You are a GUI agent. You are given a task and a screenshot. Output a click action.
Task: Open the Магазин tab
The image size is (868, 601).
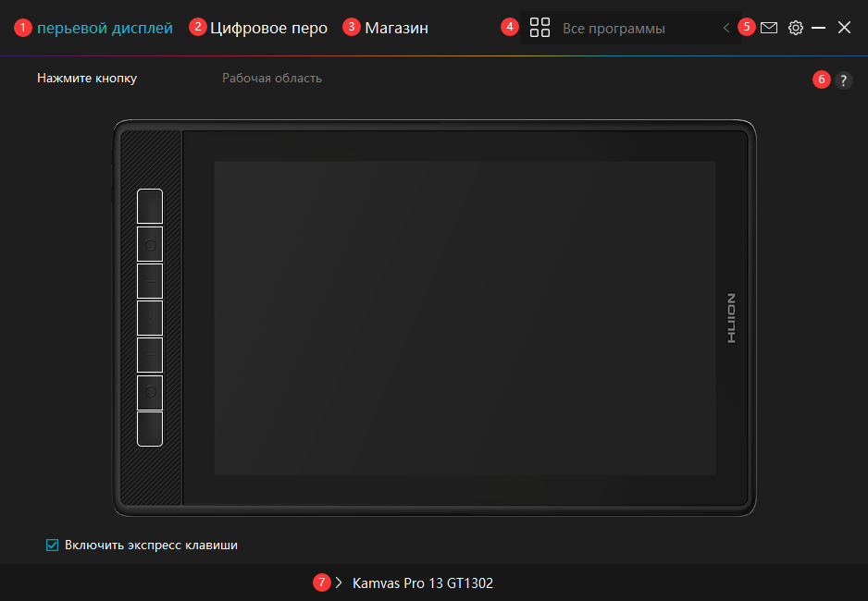click(x=396, y=28)
